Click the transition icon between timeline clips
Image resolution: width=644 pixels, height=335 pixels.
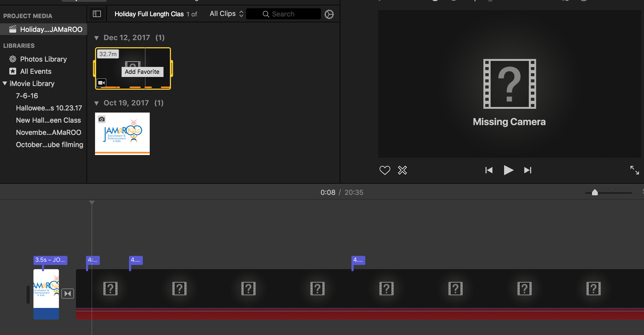68,294
